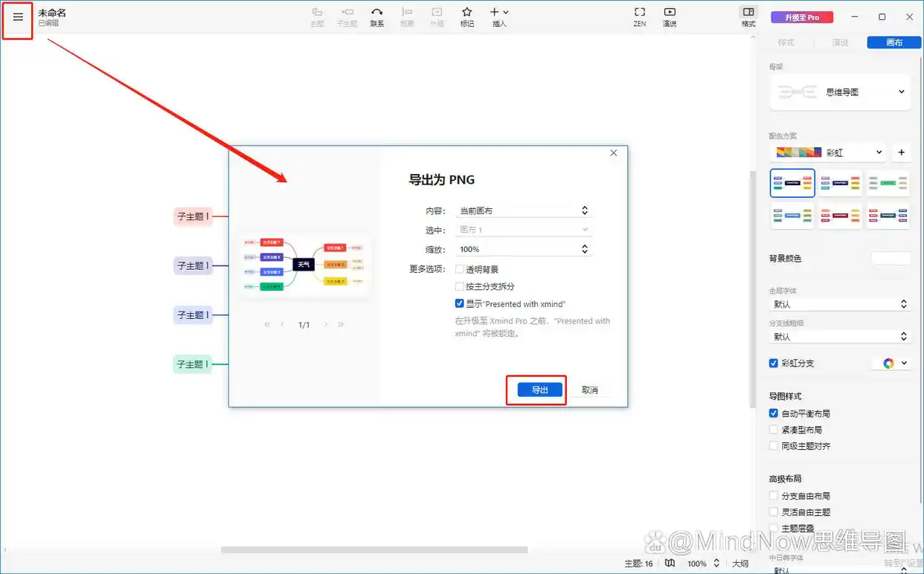Click the 子主题 subtopic toolbar icon
This screenshot has height=574, width=924.
pos(347,16)
